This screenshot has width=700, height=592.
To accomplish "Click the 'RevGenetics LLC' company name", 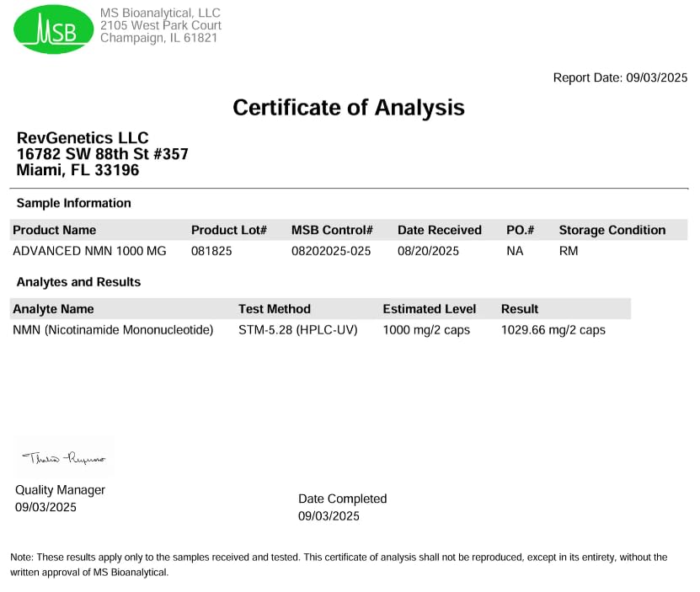I will tap(83, 138).
